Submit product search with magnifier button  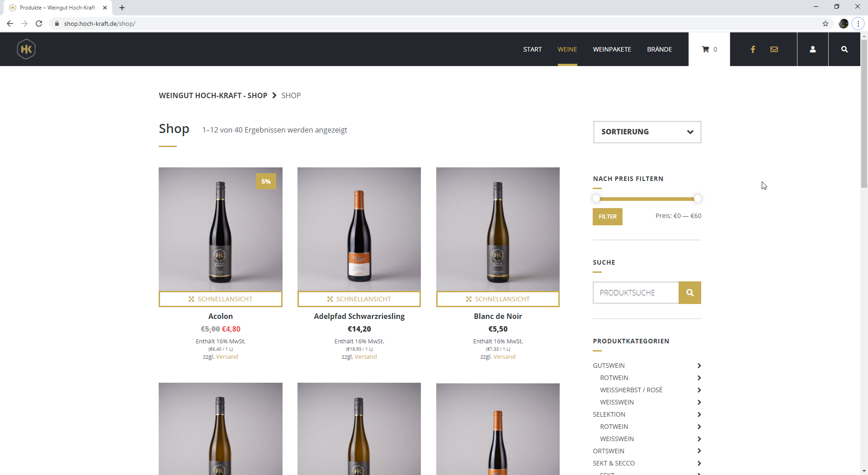(x=689, y=293)
